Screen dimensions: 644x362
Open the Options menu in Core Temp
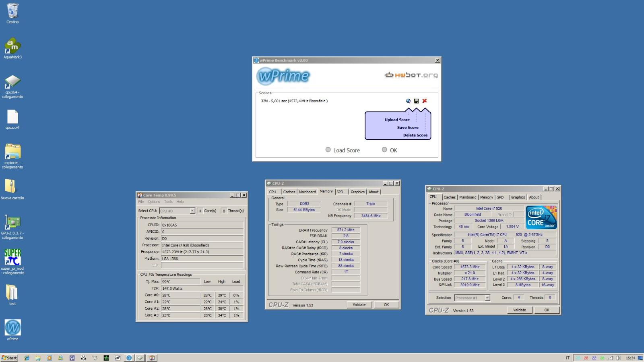click(154, 202)
